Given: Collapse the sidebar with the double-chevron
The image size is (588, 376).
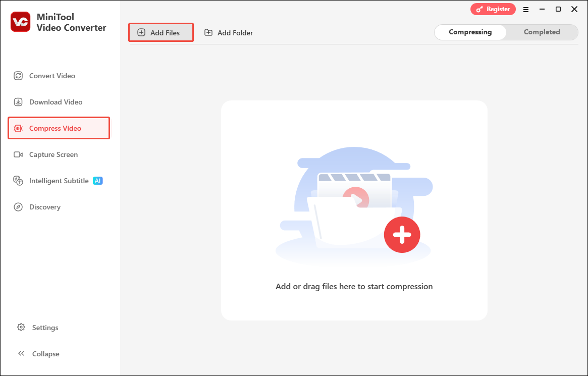Looking at the screenshot, I should (x=21, y=353).
